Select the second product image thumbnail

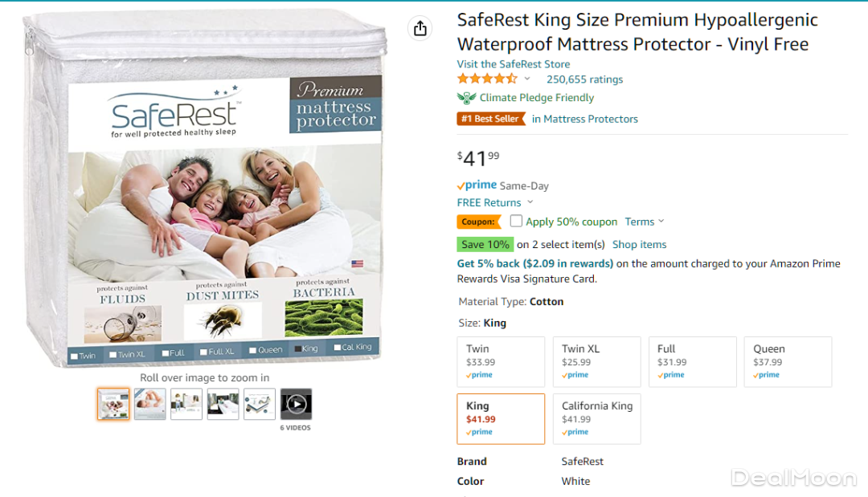click(x=150, y=404)
